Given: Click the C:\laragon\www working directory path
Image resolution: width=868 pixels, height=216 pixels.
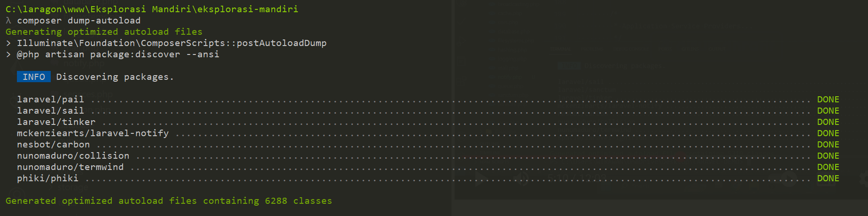Looking at the screenshot, I should (152, 9).
